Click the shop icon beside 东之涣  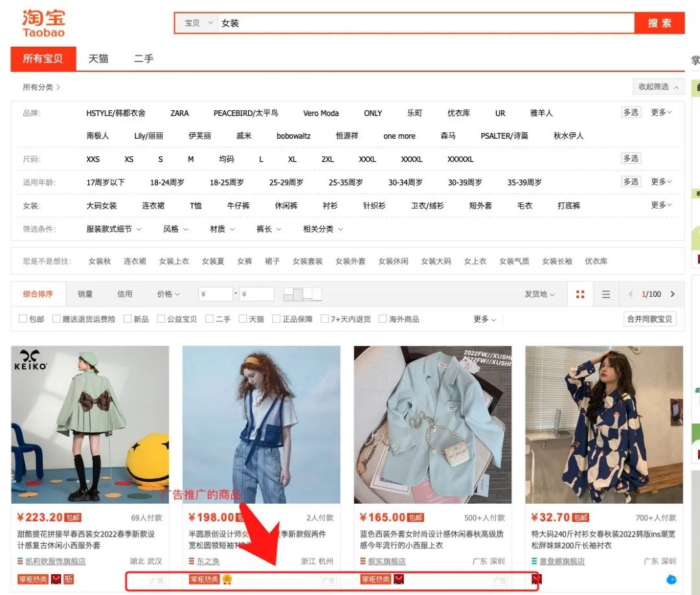pyautogui.click(x=191, y=561)
